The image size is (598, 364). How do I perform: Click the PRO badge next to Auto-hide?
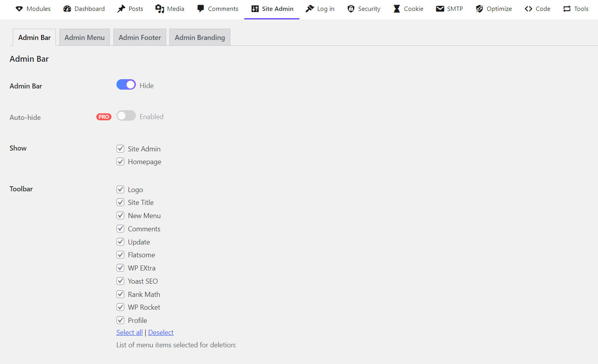click(x=103, y=116)
